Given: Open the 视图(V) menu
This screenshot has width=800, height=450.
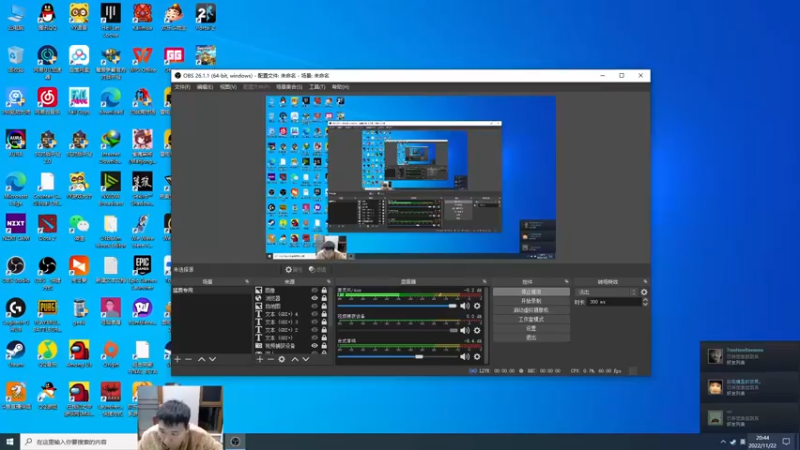Looking at the screenshot, I should tap(228, 87).
